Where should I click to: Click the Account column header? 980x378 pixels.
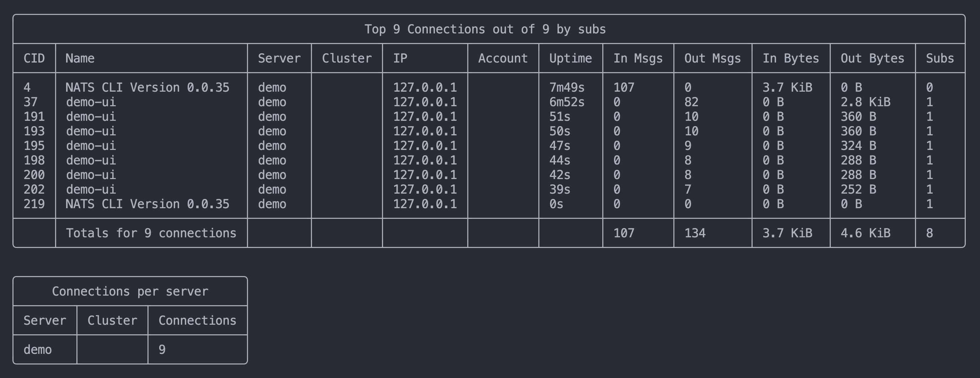coord(502,58)
